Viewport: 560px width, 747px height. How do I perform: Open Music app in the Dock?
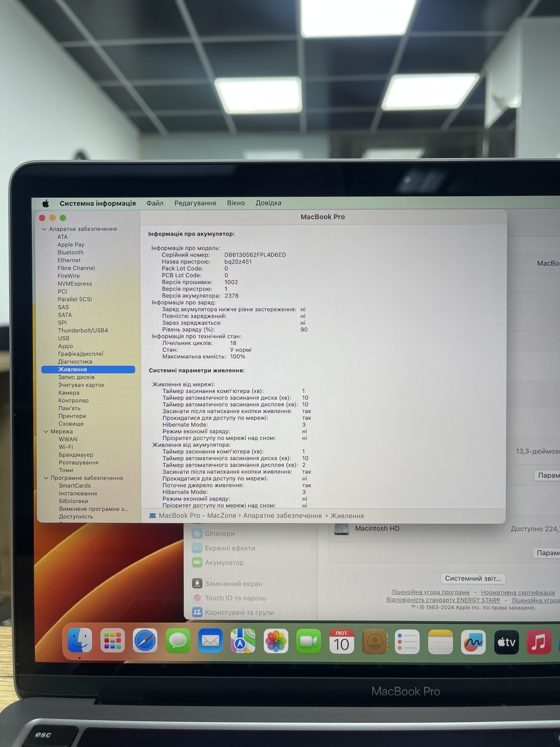[539, 642]
